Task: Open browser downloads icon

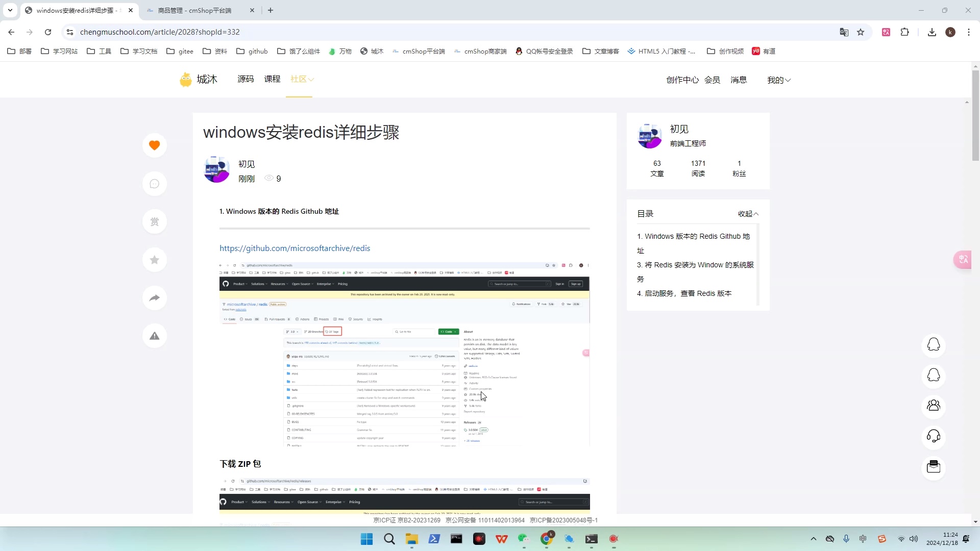Action: pyautogui.click(x=932, y=32)
